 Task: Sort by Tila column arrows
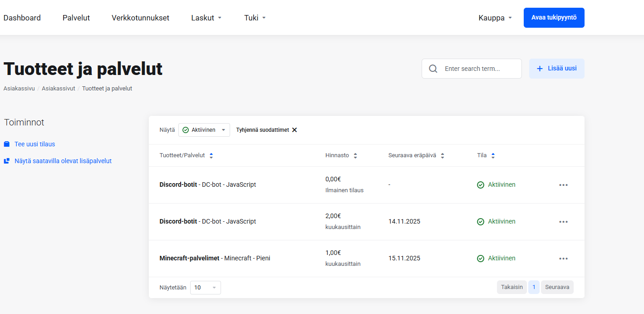click(493, 155)
